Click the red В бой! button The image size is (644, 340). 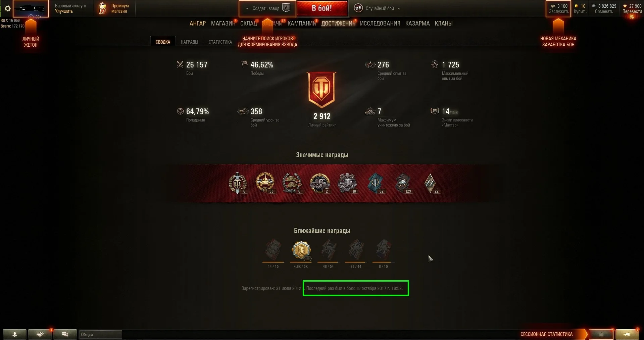coord(322,8)
